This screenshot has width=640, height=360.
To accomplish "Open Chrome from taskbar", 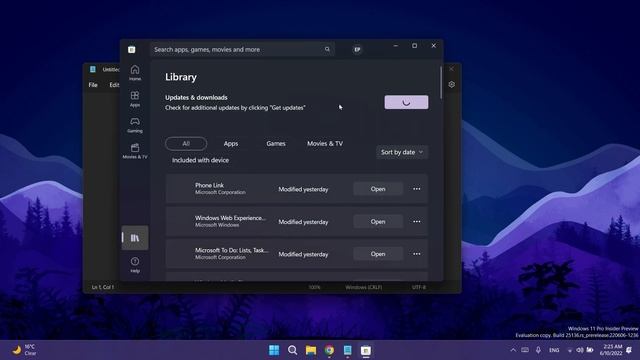I will click(329, 350).
